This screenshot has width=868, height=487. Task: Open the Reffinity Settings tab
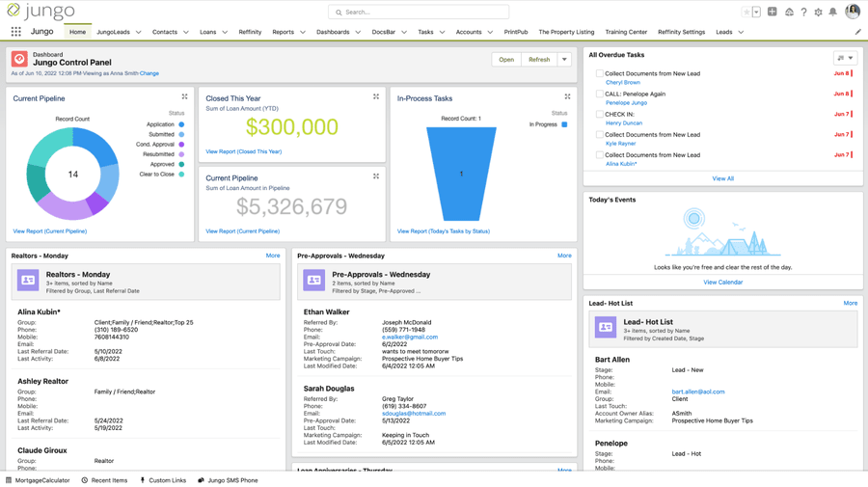[x=682, y=32]
